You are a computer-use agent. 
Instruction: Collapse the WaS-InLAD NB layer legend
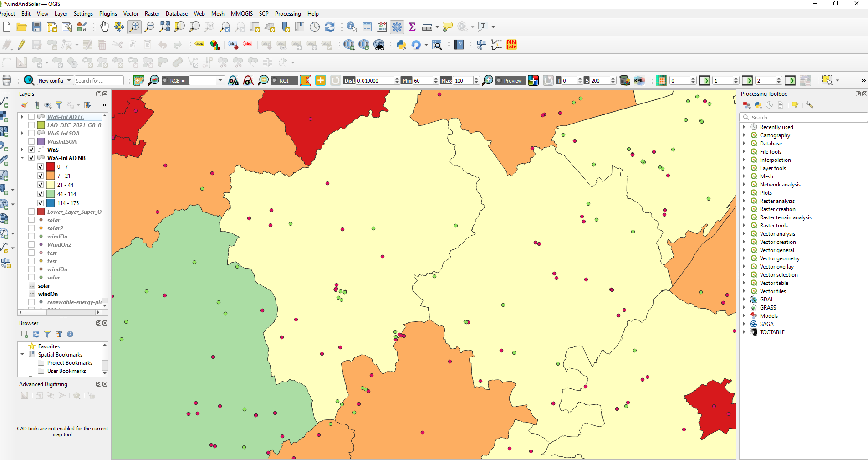pos(22,158)
